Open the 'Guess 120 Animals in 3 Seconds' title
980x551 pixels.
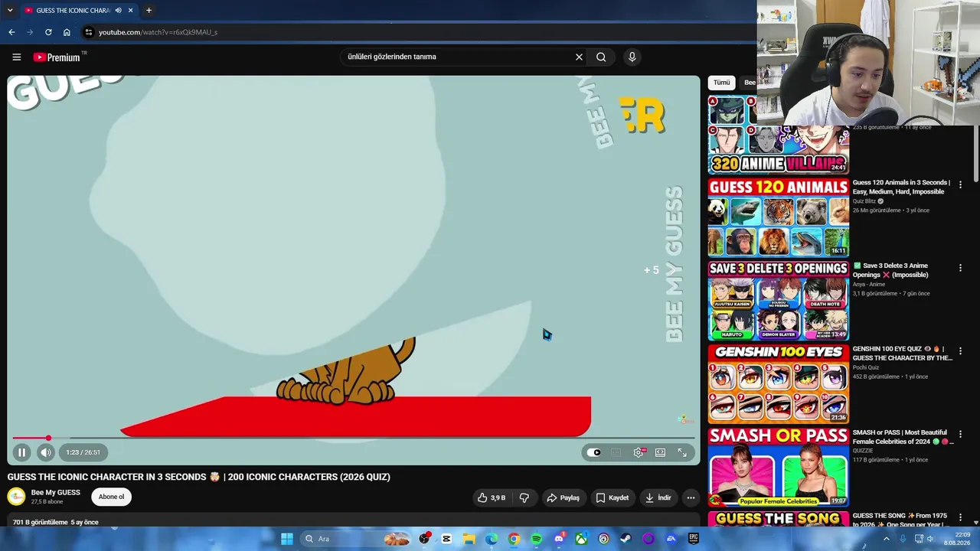(902, 187)
